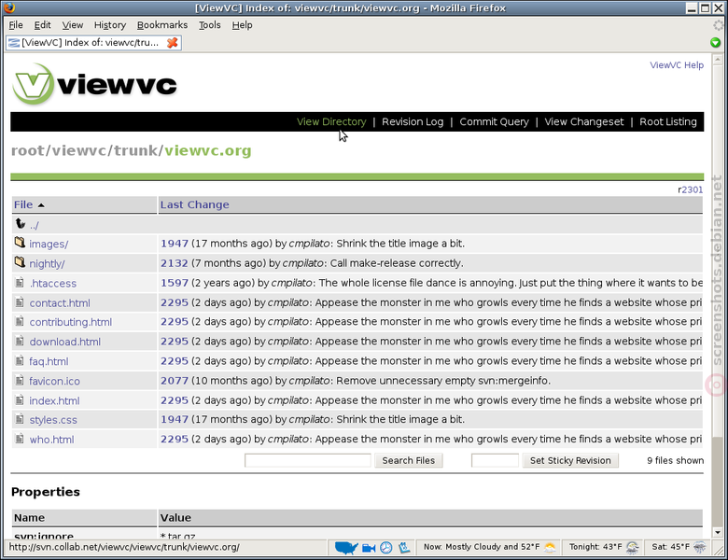Open the images/ directory link
The width and height of the screenshot is (728, 560).
(49, 244)
